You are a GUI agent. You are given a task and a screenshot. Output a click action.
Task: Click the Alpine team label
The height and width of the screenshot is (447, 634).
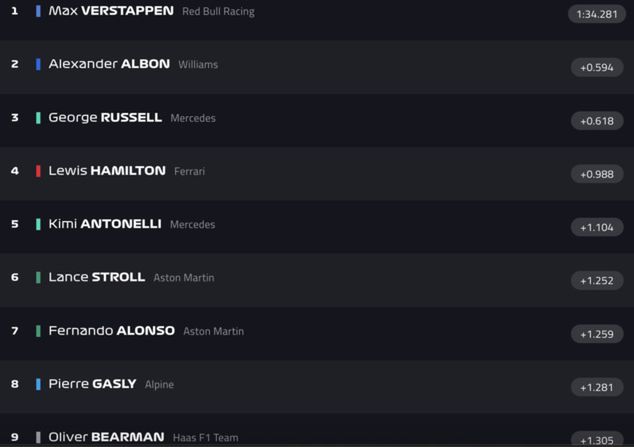159,384
